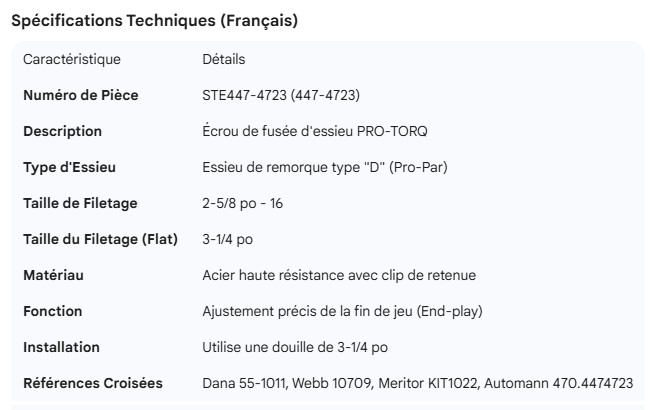This screenshot has height=410, width=656.
Task: Select the Matériau row label
Action: 54,275
